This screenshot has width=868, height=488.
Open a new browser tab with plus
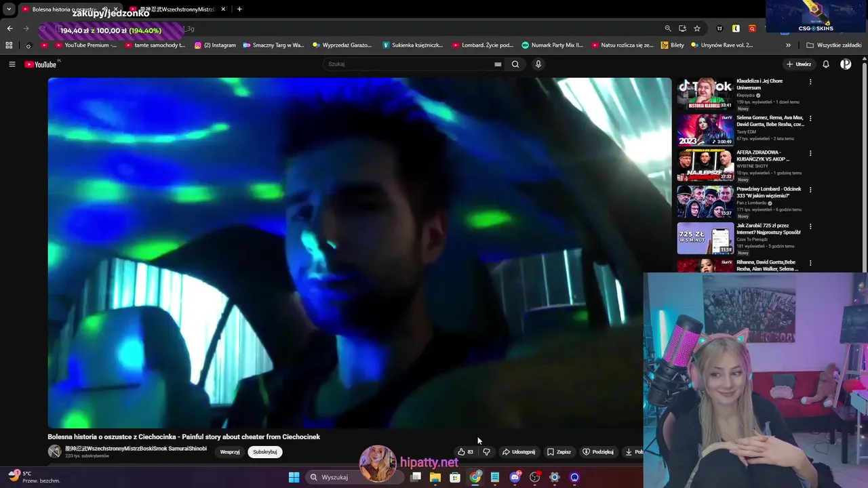pyautogui.click(x=239, y=9)
